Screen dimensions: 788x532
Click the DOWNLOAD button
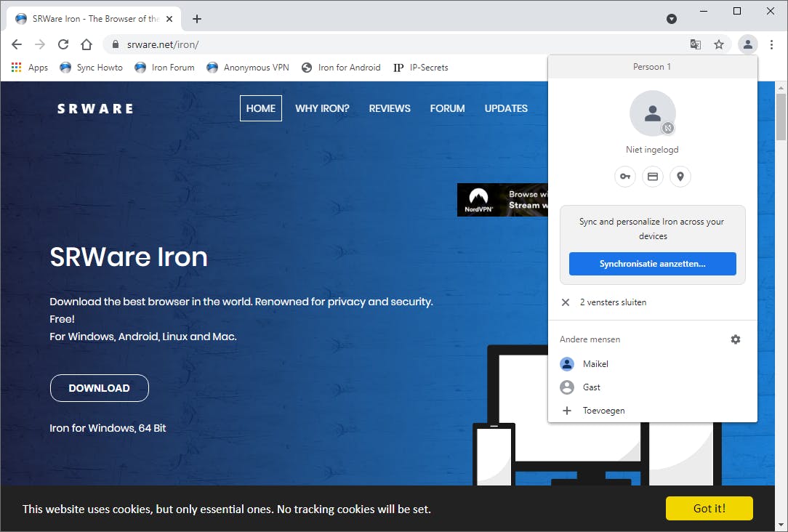click(x=100, y=388)
